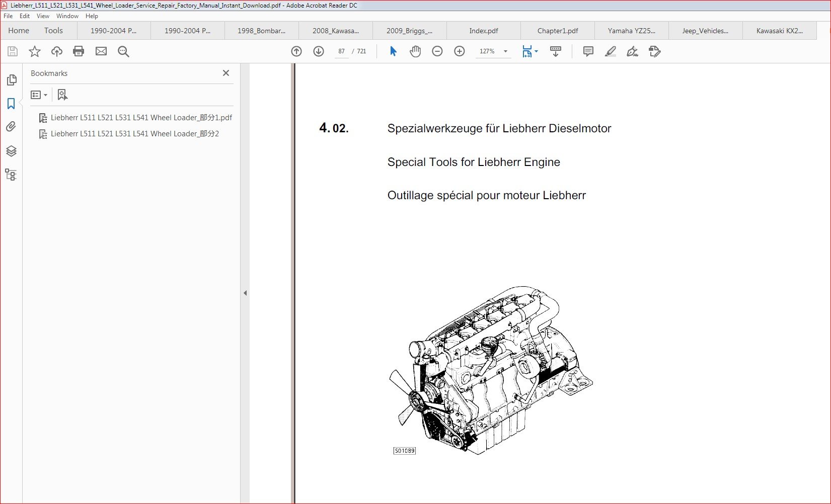Open the File menu
Image resolution: width=831 pixels, height=504 pixels.
pos(8,16)
